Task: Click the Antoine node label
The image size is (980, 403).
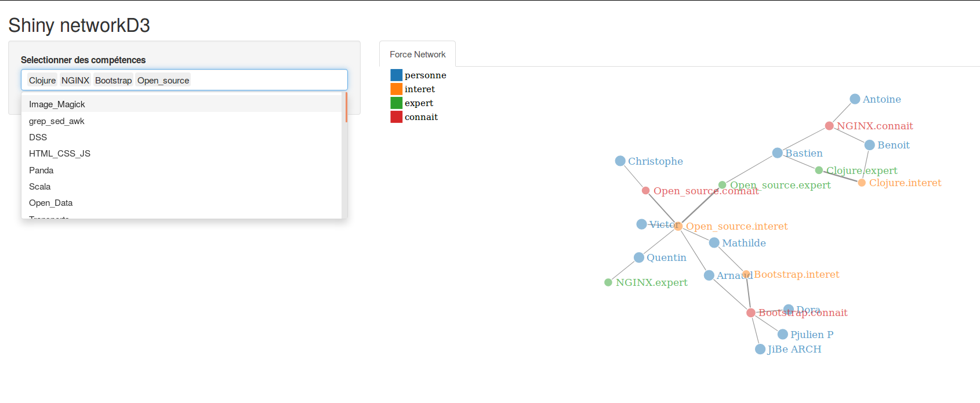Action: 882,99
